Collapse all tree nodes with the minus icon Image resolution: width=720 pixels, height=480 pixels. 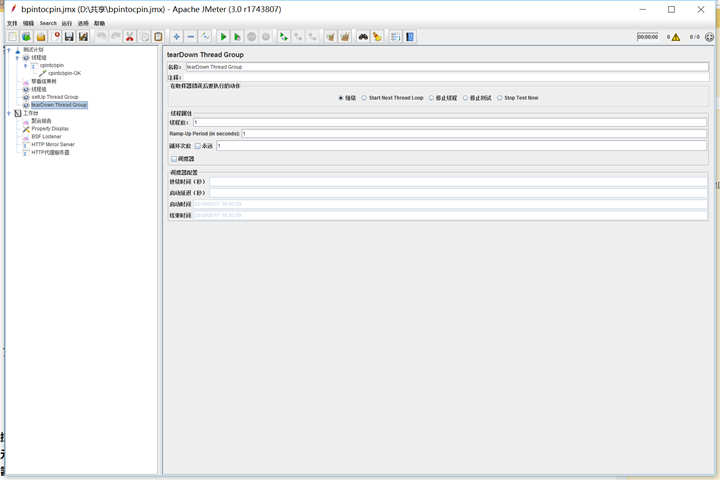coord(191,37)
